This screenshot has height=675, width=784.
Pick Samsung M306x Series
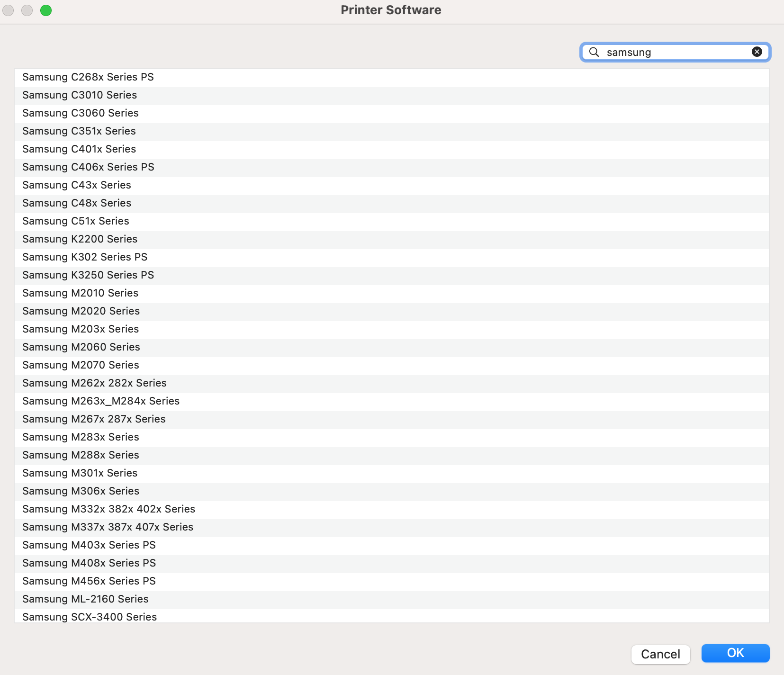[x=392, y=491]
